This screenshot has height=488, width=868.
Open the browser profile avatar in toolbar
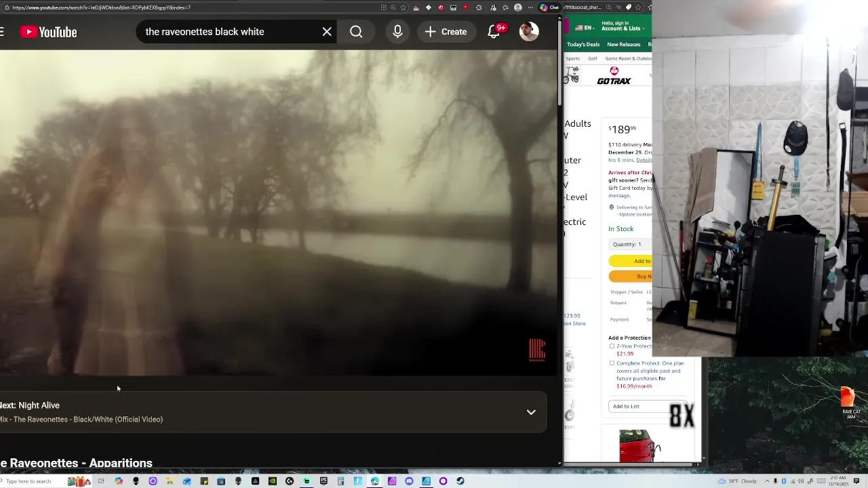(x=518, y=7)
